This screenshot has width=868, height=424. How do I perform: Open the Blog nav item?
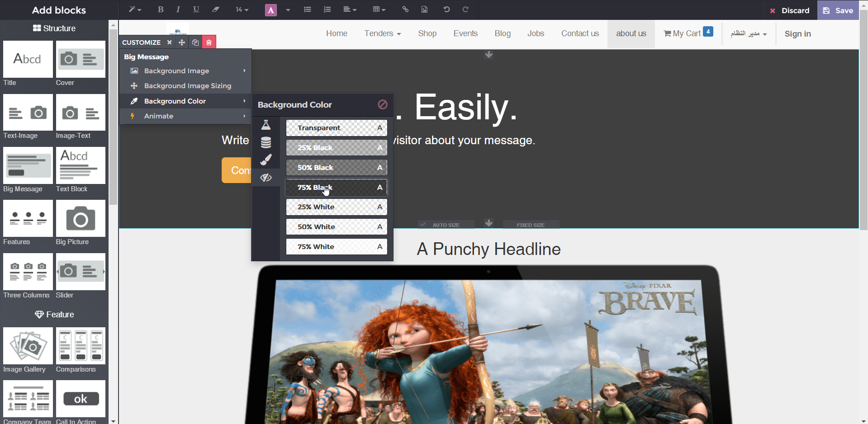(x=503, y=33)
